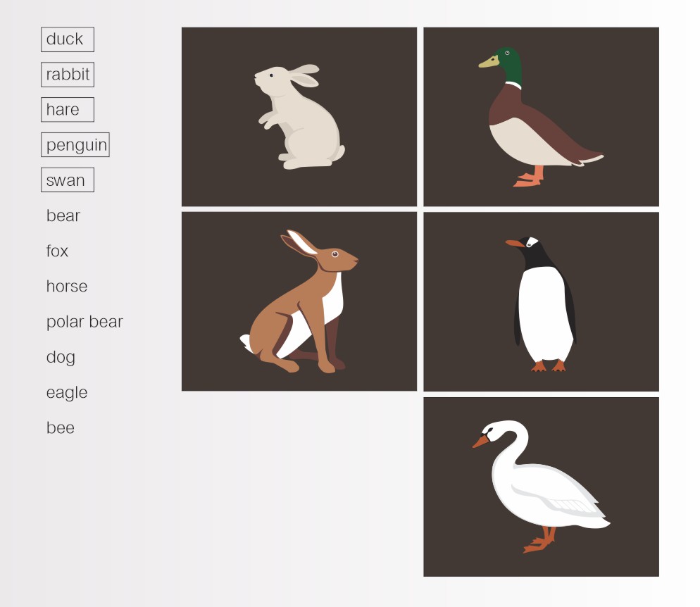Toggle the boxed 'rabbit' word label
The width and height of the screenshot is (700, 607).
[x=67, y=75]
